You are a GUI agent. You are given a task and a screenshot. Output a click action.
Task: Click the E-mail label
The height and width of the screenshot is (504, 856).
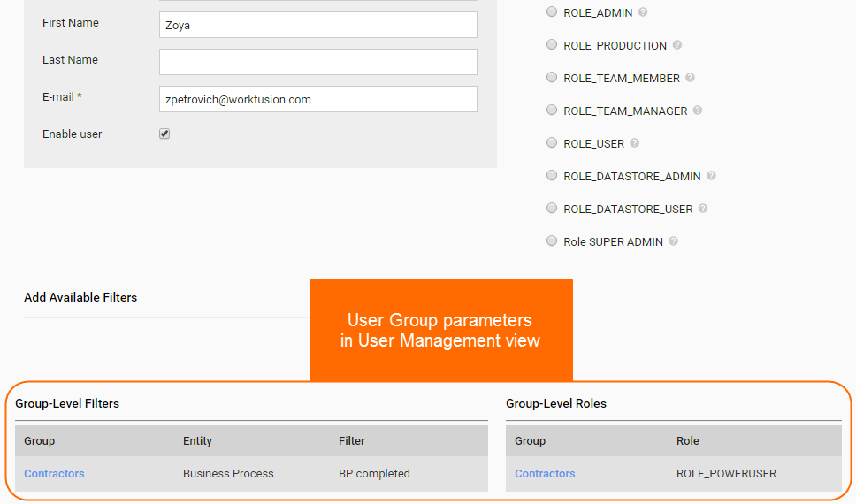pos(62,96)
